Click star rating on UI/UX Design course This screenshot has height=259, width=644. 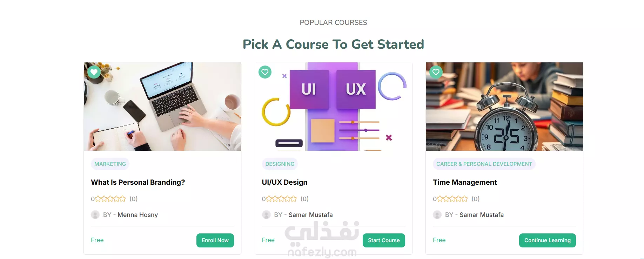click(281, 199)
